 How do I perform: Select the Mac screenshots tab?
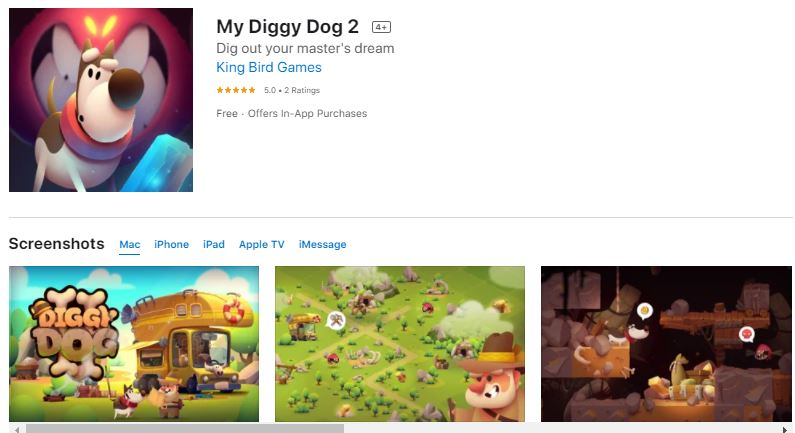point(130,244)
